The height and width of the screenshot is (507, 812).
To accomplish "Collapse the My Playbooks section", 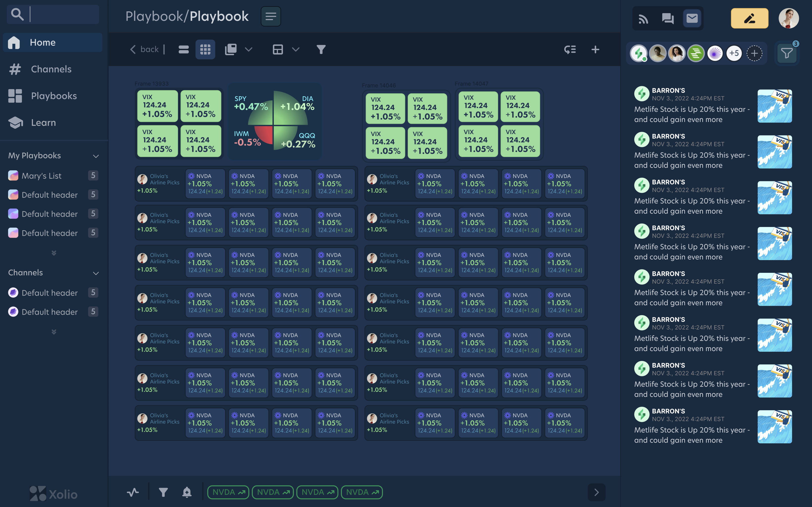I will 96,156.
